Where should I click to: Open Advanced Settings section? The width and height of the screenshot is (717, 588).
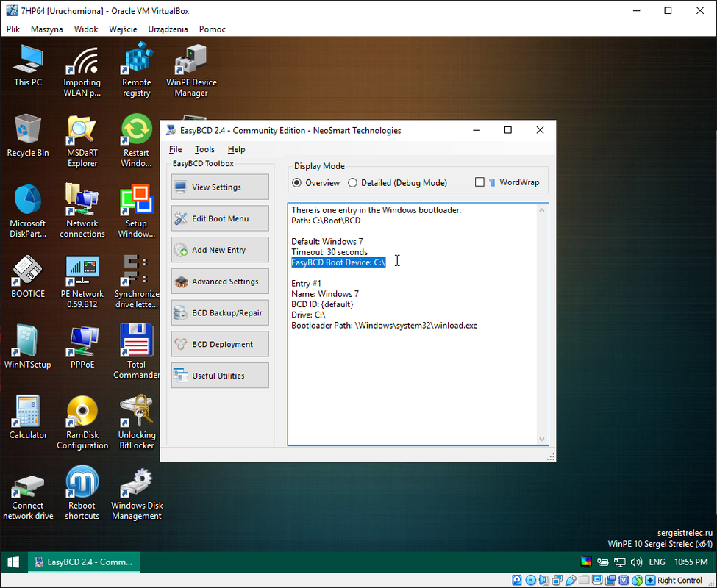[x=220, y=282]
